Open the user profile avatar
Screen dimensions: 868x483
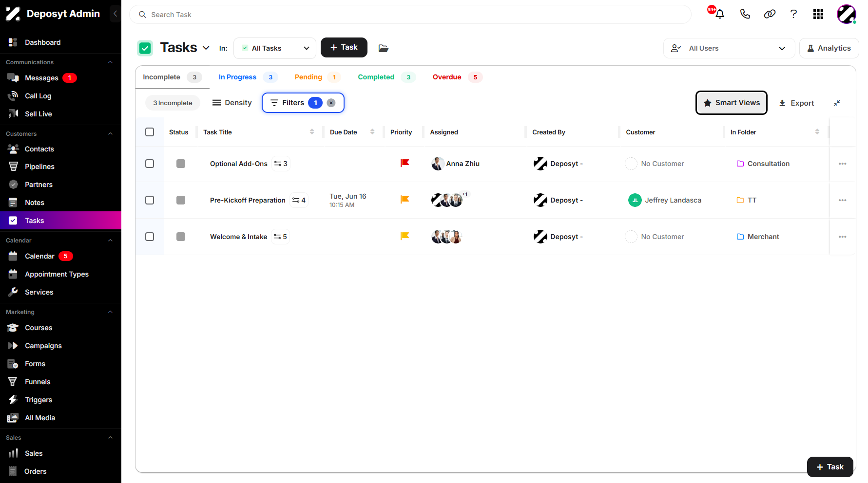click(847, 14)
